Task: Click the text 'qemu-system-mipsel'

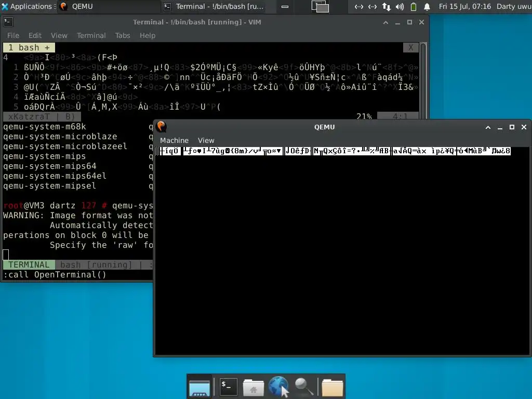Action: click(49, 185)
